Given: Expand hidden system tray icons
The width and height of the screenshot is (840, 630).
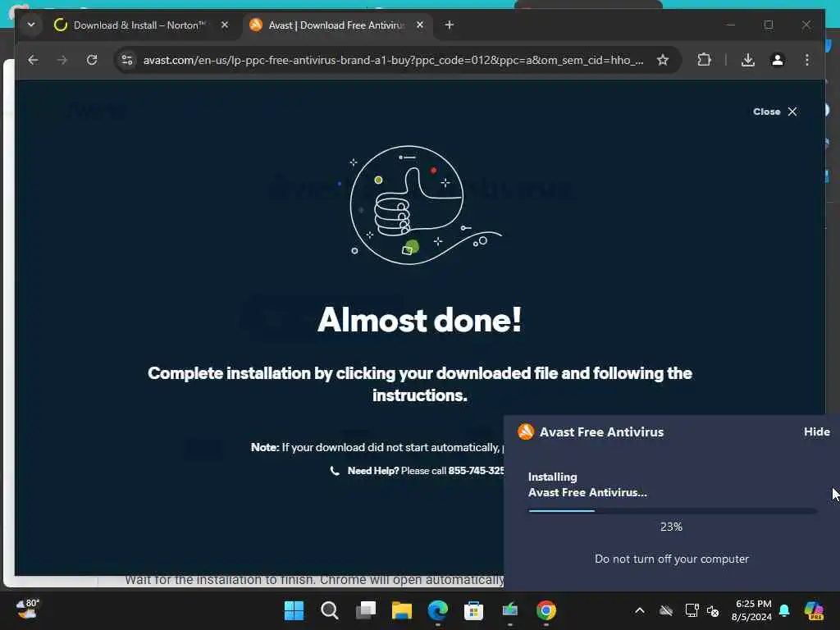Looking at the screenshot, I should (640, 610).
